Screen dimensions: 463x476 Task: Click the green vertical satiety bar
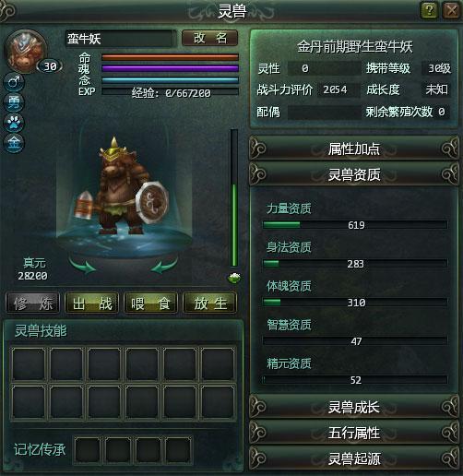click(x=234, y=198)
